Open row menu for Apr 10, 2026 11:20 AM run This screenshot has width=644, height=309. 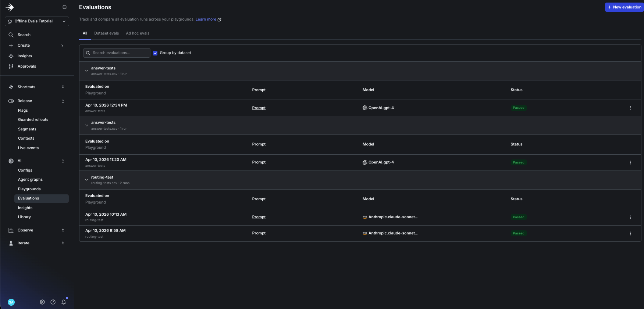coord(630,162)
